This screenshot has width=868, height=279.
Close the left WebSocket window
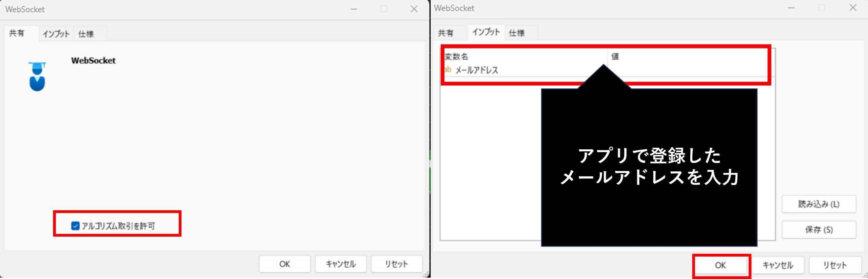(x=414, y=9)
